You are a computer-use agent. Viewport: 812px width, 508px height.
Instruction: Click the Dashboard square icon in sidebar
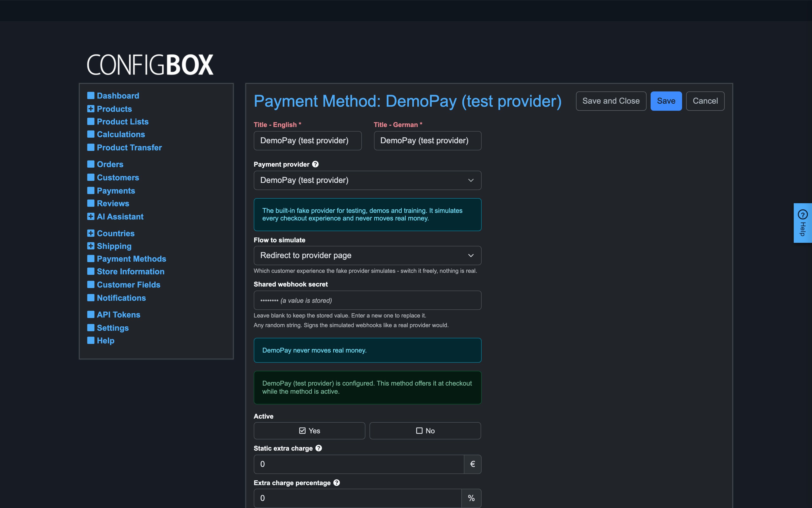pos(91,96)
